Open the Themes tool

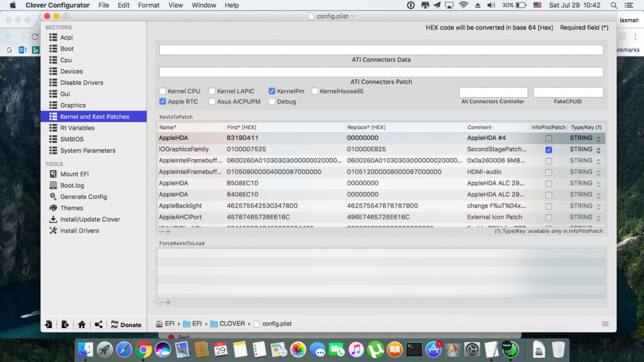pos(71,208)
